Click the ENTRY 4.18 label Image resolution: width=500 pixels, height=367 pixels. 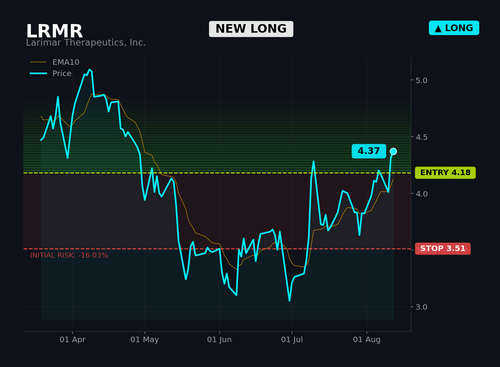click(x=445, y=173)
